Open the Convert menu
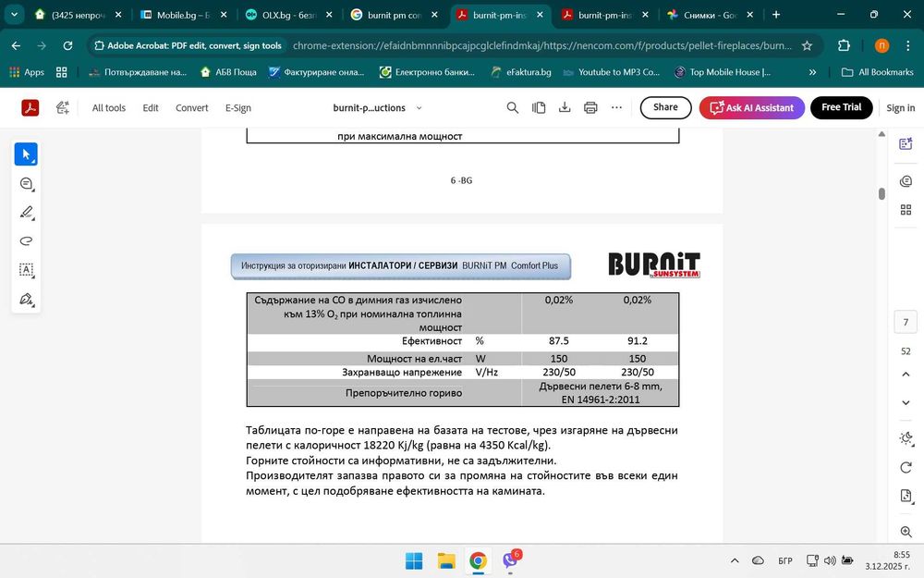This screenshot has height=578, width=924. pos(191,108)
